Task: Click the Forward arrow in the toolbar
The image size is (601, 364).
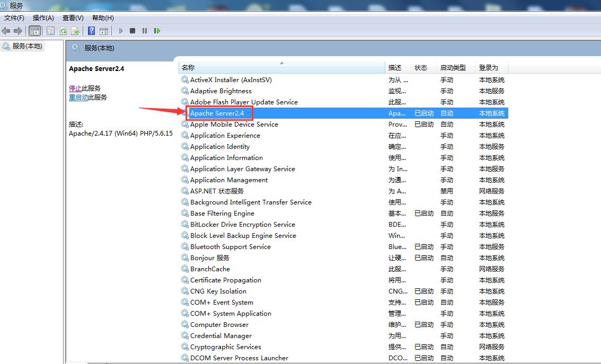Action: pyautogui.click(x=17, y=31)
